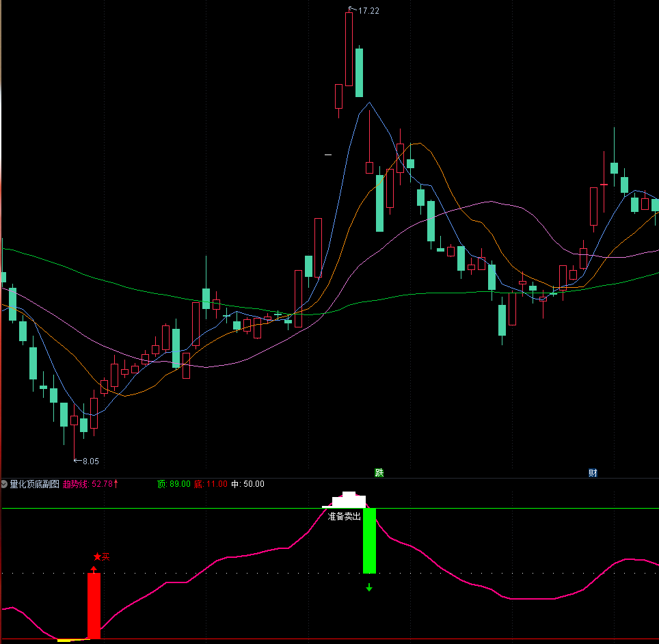Click the 中: 50.00 parameter label
This screenshot has width=659, height=644.
click(247, 484)
